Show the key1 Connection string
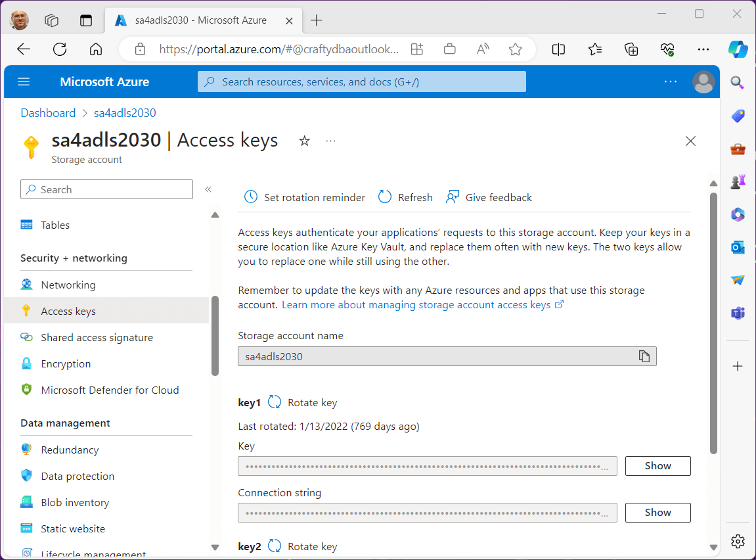Image resolution: width=756 pixels, height=560 pixels. (657, 512)
